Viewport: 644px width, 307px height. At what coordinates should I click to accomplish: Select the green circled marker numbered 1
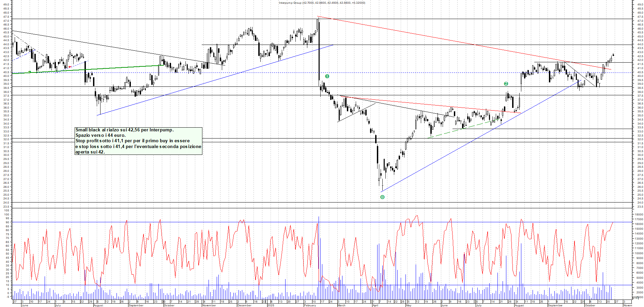click(327, 76)
